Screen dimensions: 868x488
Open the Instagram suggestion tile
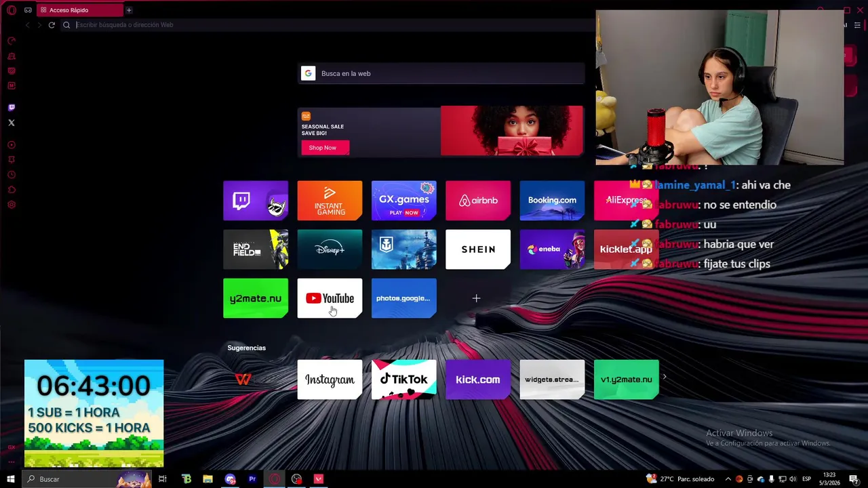tap(330, 380)
